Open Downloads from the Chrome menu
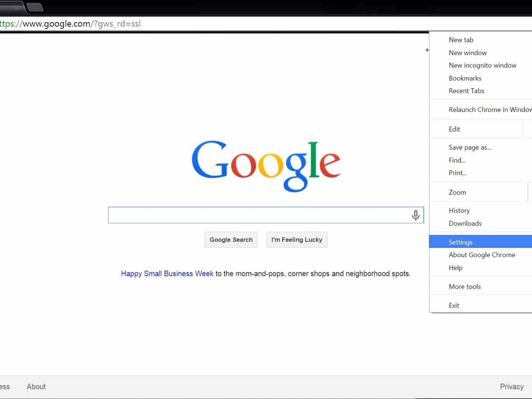 click(481, 223)
